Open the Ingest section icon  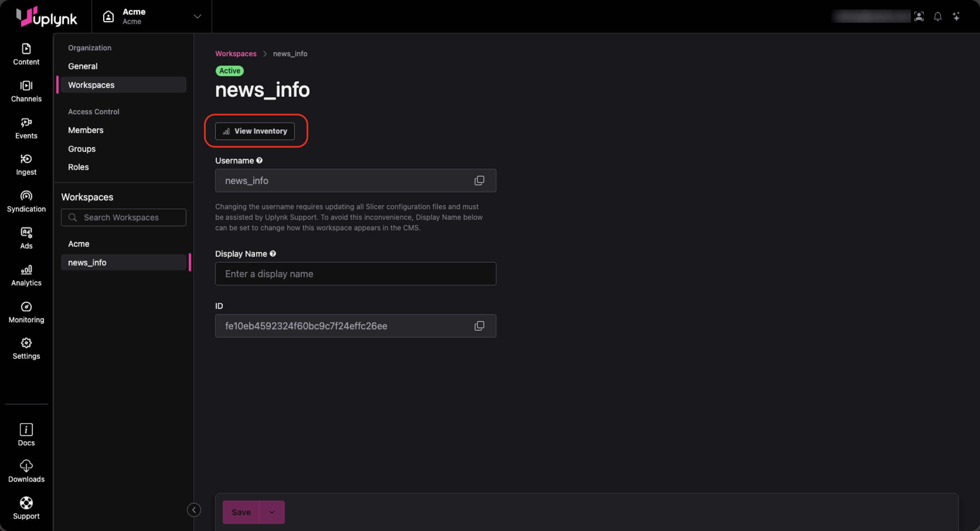click(x=26, y=159)
